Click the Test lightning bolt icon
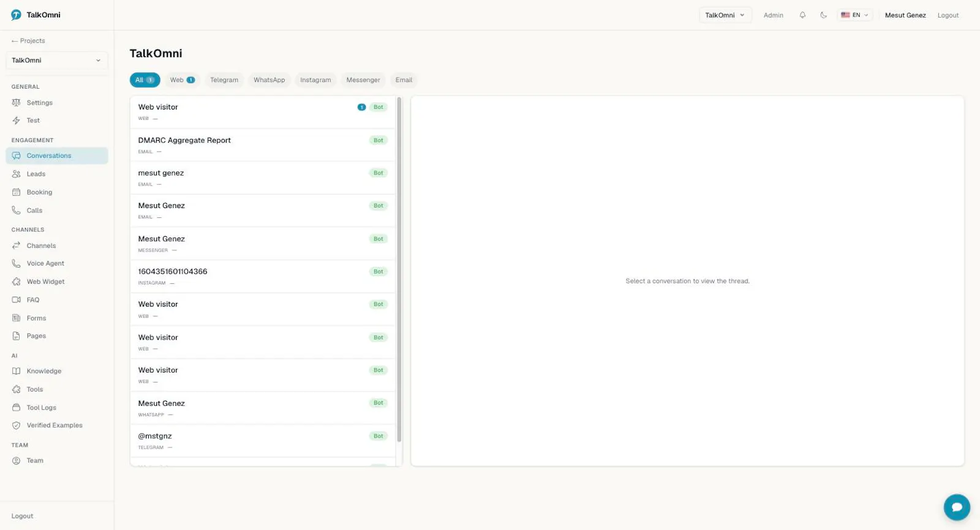980x530 pixels. [17, 121]
